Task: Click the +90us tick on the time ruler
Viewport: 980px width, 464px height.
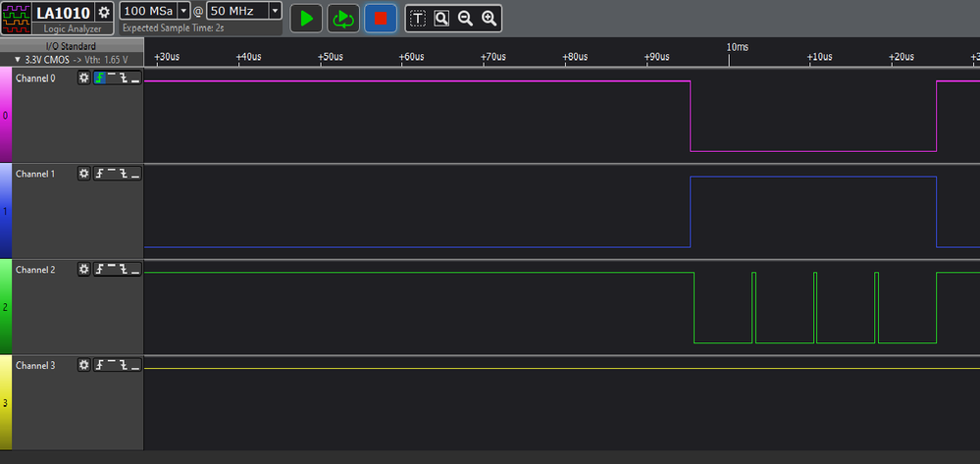Action: coord(656,57)
